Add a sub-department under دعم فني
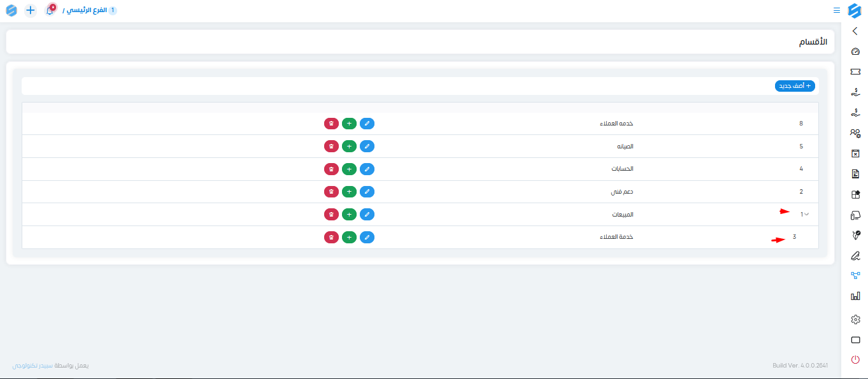This screenshot has width=868, height=379. pyautogui.click(x=349, y=192)
